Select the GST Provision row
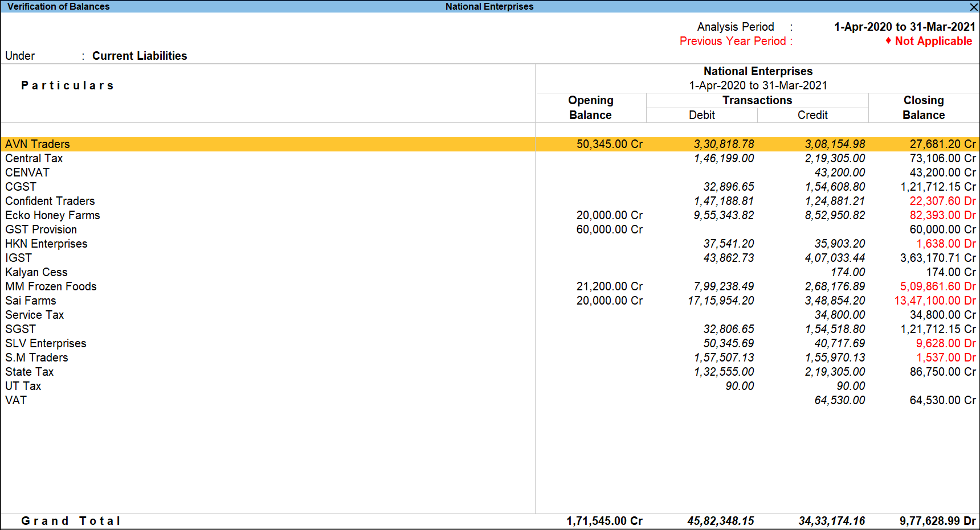Screen dimensions: 980x530 click(x=41, y=229)
